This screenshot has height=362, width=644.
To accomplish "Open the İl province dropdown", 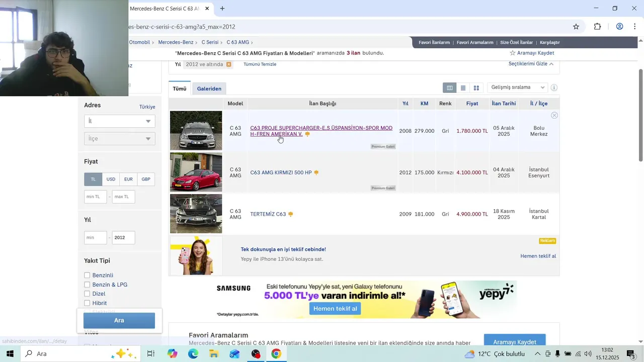I will pyautogui.click(x=119, y=121).
